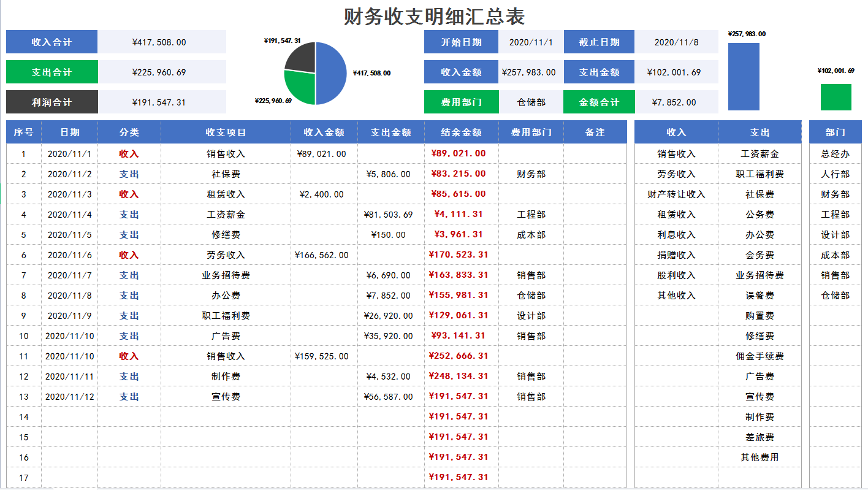Select the ¥252,666.31 balance in row 11
This screenshot has height=490, width=868.
click(461, 356)
